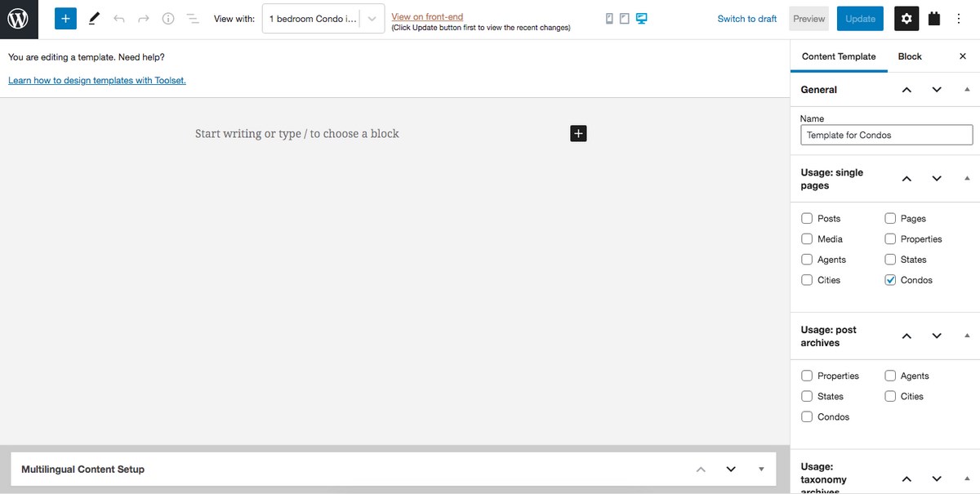This screenshot has height=494, width=980.
Task: Toggle the block inserter plus button
Action: point(65,19)
